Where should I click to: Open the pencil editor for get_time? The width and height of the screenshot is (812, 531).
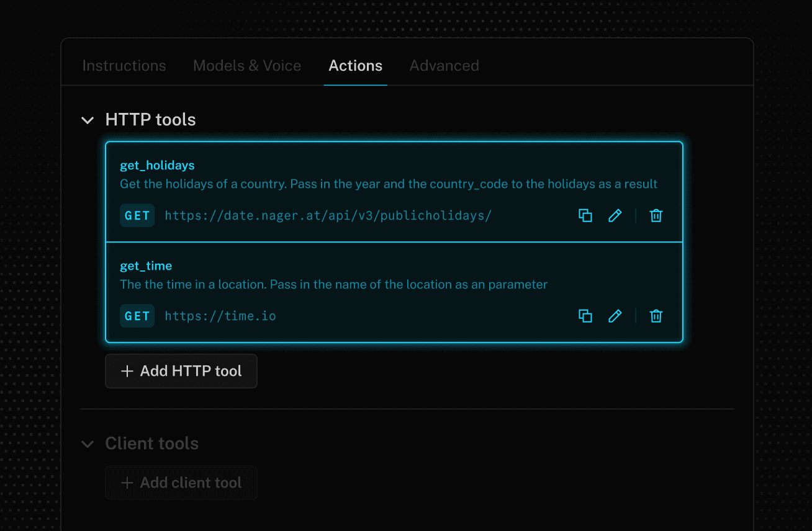click(x=615, y=316)
